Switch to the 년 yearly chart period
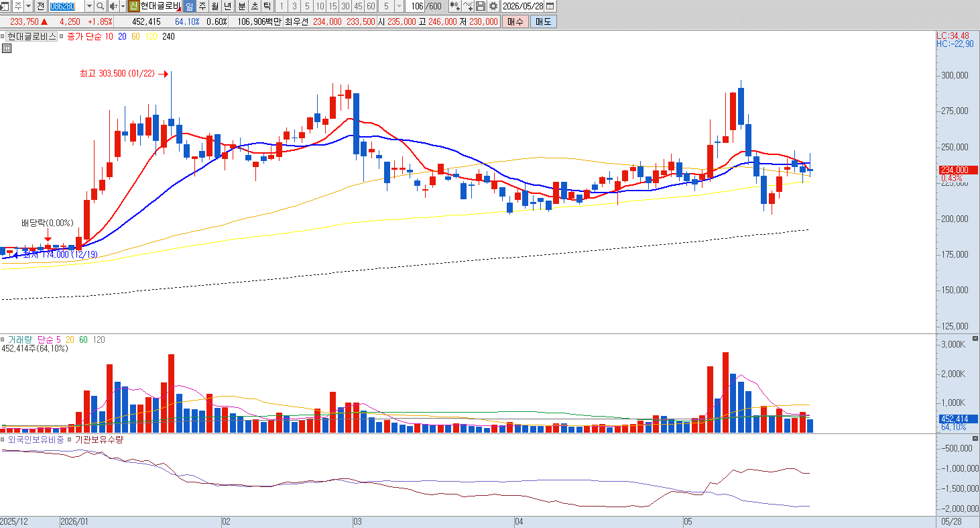 click(227, 6)
